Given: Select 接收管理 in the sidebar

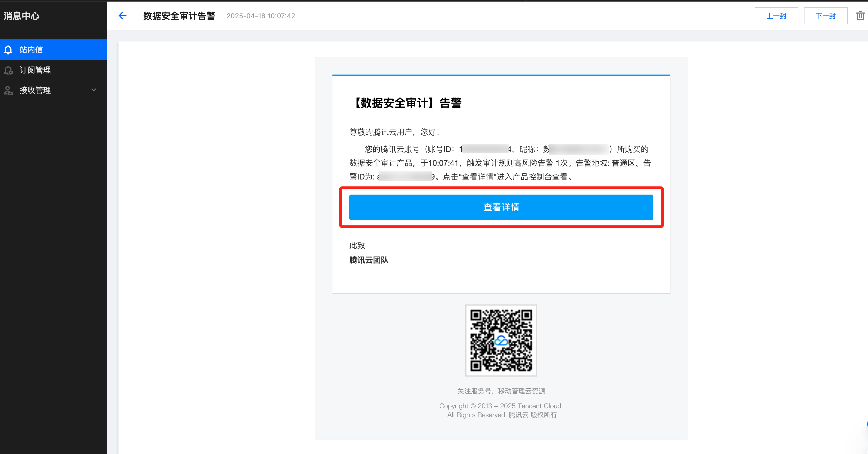Looking at the screenshot, I should coord(54,90).
